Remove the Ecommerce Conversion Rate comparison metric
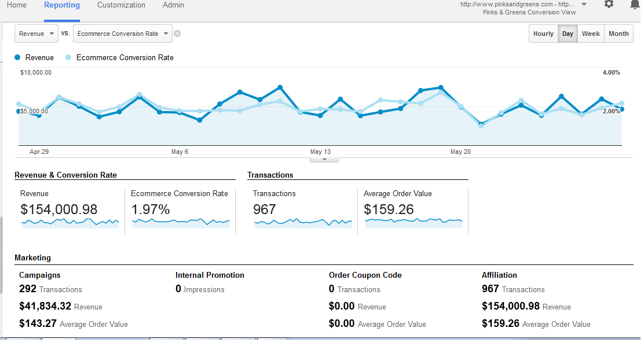This screenshot has width=644, height=346. click(177, 34)
